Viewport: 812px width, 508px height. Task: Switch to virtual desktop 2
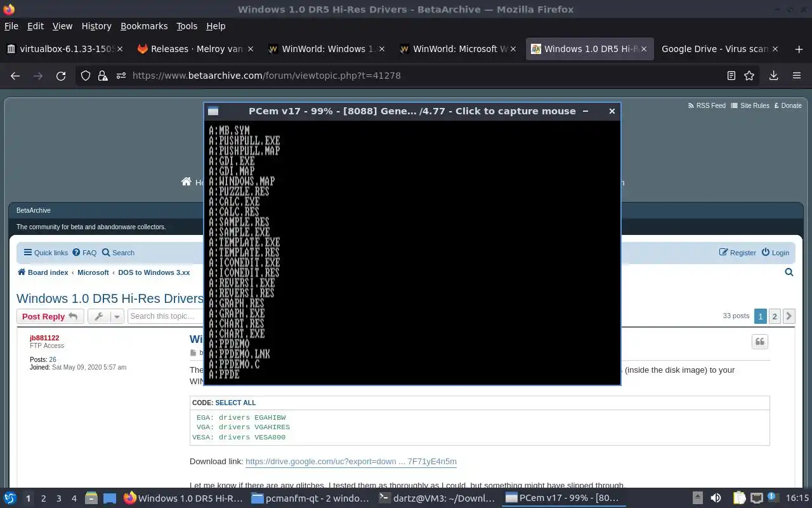(x=43, y=498)
